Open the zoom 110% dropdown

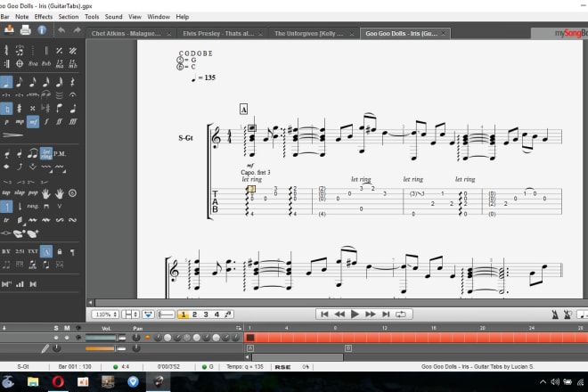(105, 314)
